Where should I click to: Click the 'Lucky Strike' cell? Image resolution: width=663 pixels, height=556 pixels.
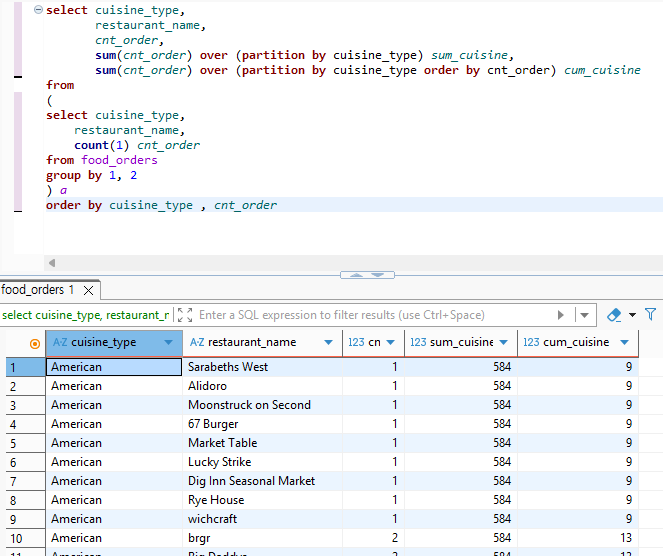pyautogui.click(x=262, y=462)
